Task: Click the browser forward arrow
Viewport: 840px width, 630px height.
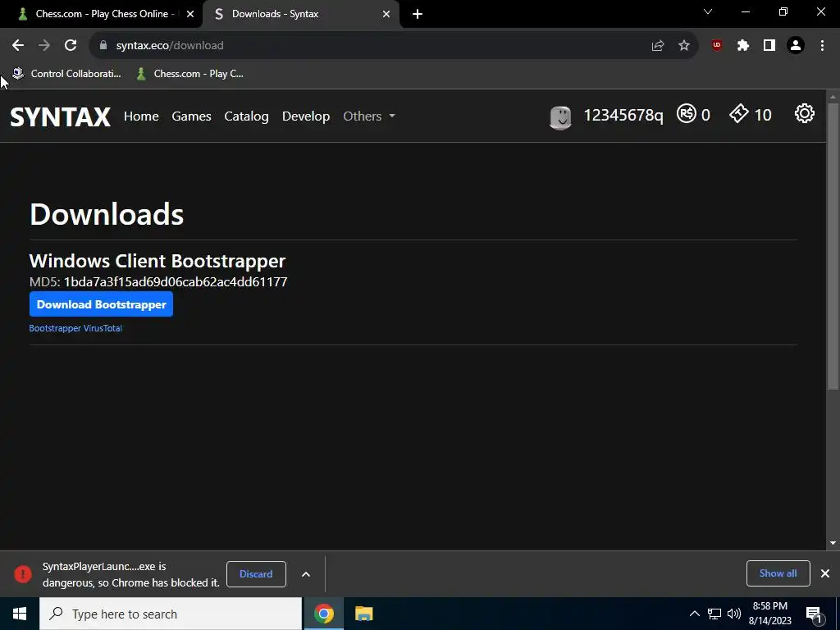Action: (x=44, y=46)
